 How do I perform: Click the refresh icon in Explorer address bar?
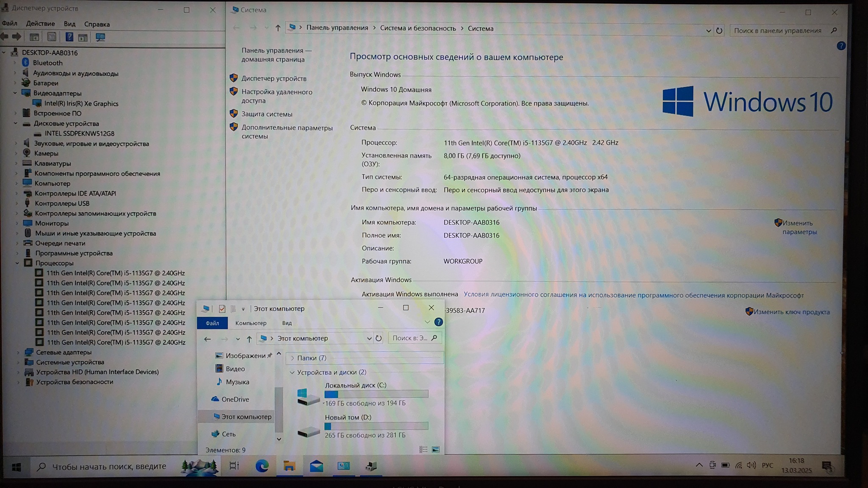(x=378, y=338)
